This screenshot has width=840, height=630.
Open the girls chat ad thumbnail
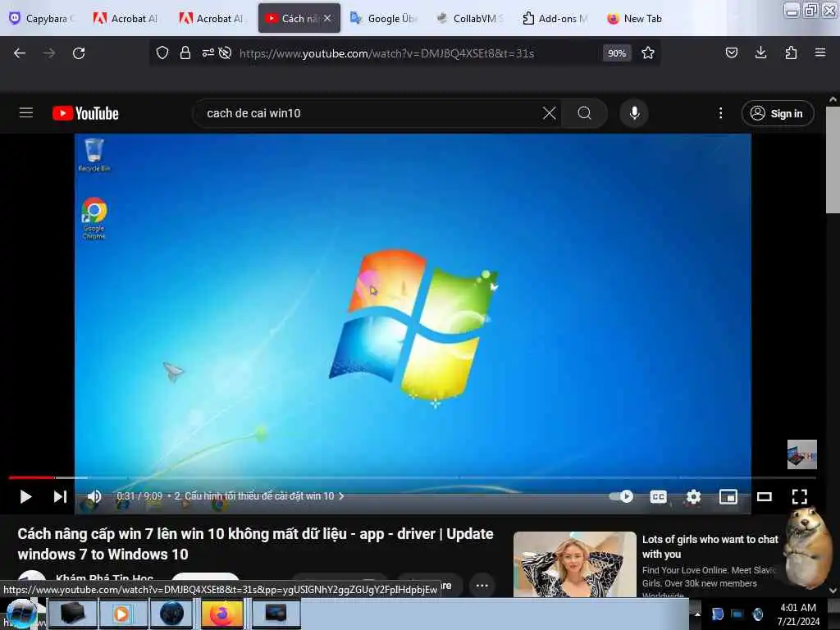(x=575, y=564)
